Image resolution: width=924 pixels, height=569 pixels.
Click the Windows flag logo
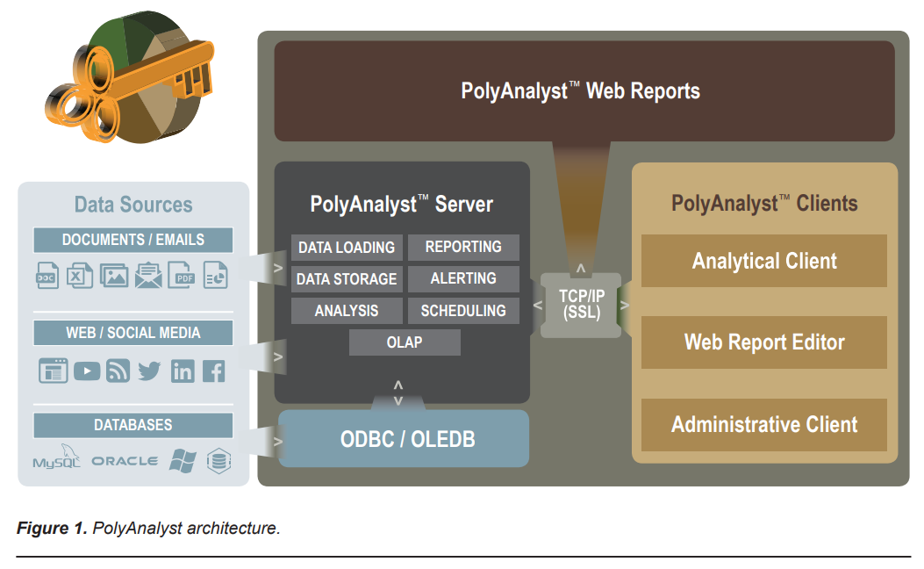[183, 460]
